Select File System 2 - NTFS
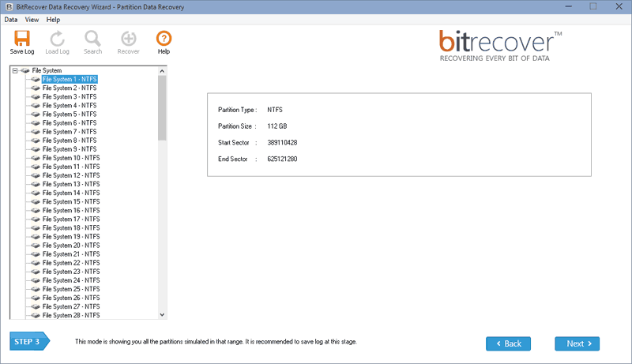Viewport: 632px width, 364px height. [x=70, y=88]
